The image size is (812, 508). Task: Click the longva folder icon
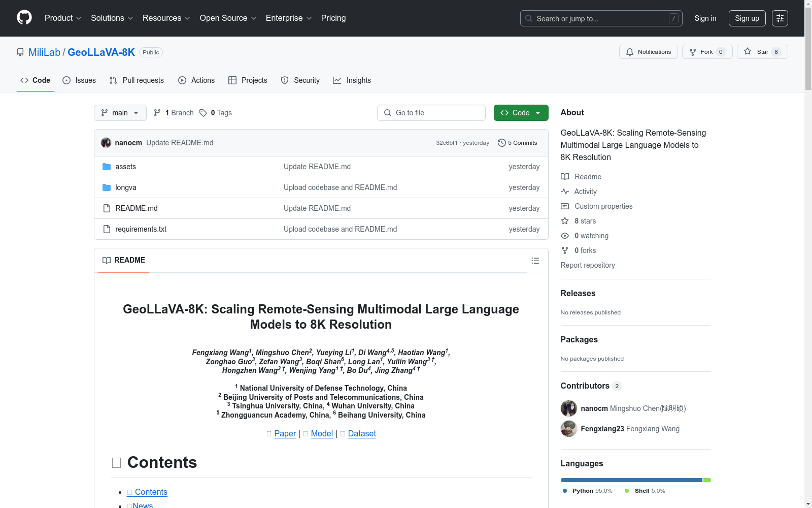[x=107, y=187]
